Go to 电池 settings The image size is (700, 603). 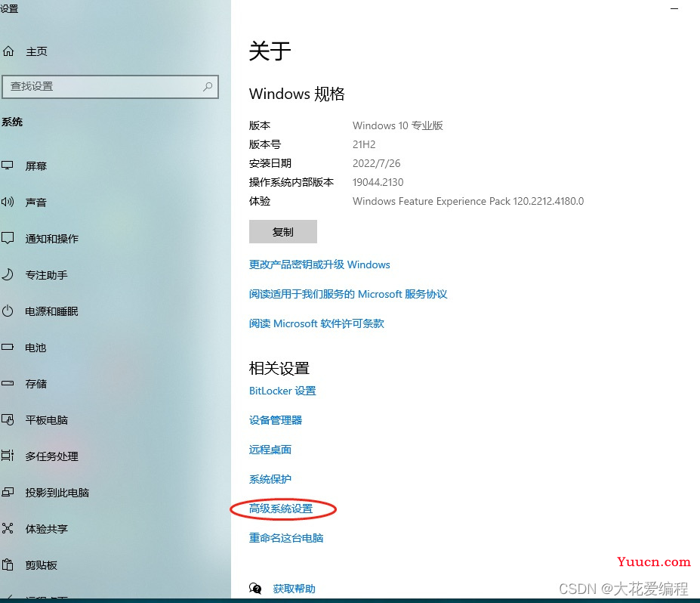point(36,348)
